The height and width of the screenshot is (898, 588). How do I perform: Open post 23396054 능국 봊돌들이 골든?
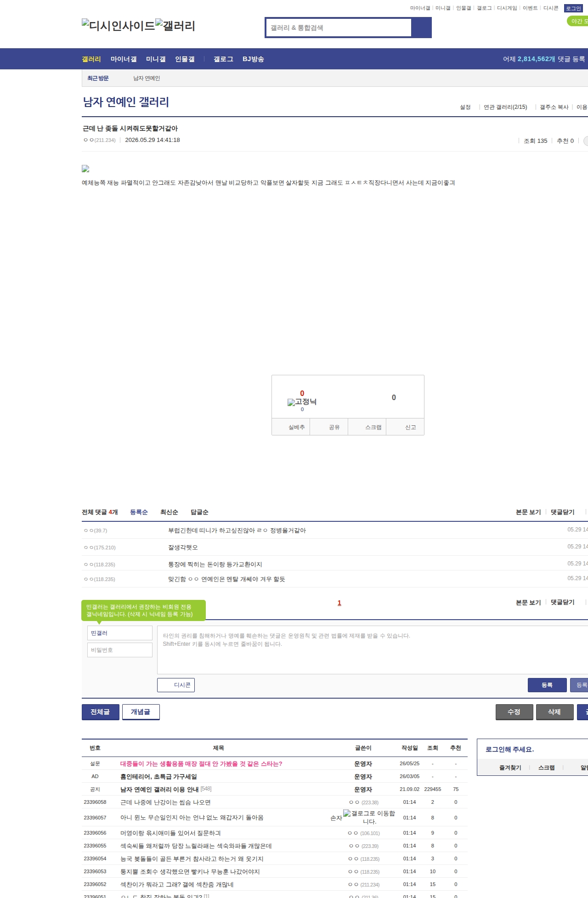pos(192,859)
